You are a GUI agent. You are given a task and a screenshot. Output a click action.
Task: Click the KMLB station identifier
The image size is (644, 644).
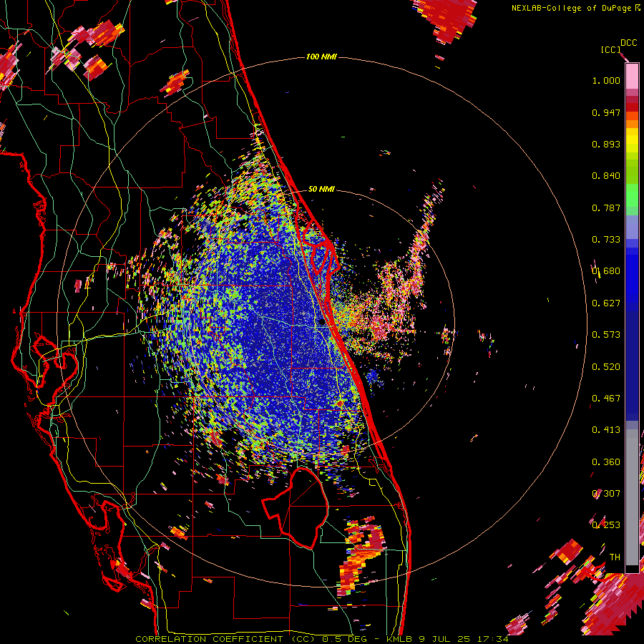click(x=399, y=639)
